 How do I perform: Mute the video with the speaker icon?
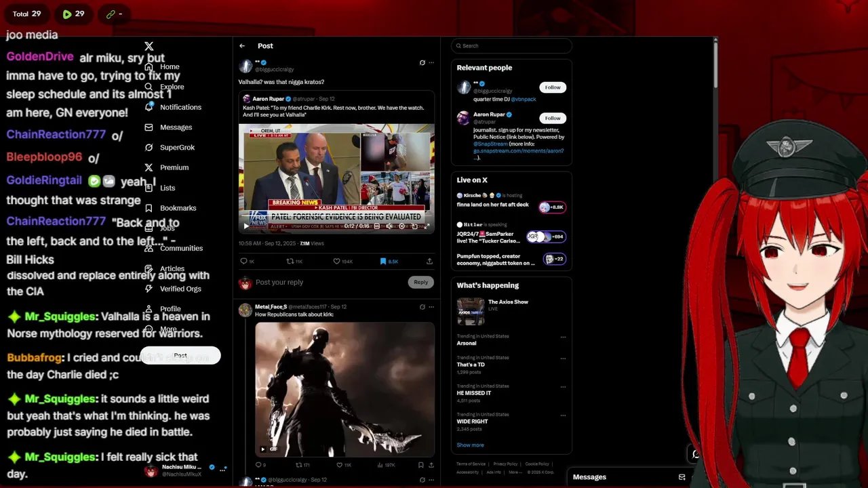[x=389, y=226]
